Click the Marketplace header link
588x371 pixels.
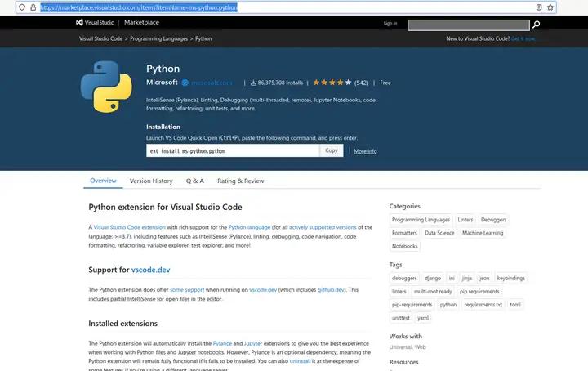[x=142, y=23]
